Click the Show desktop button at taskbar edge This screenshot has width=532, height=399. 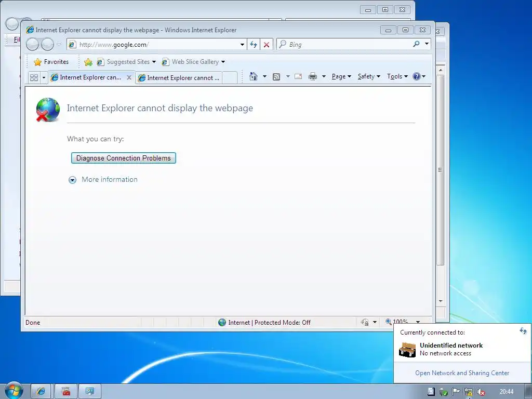pos(528,392)
